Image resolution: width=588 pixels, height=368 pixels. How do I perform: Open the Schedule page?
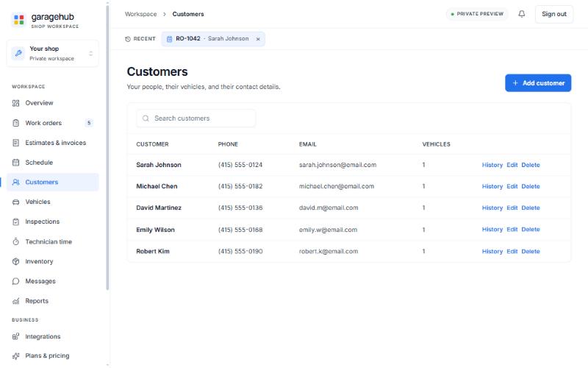click(x=52, y=162)
